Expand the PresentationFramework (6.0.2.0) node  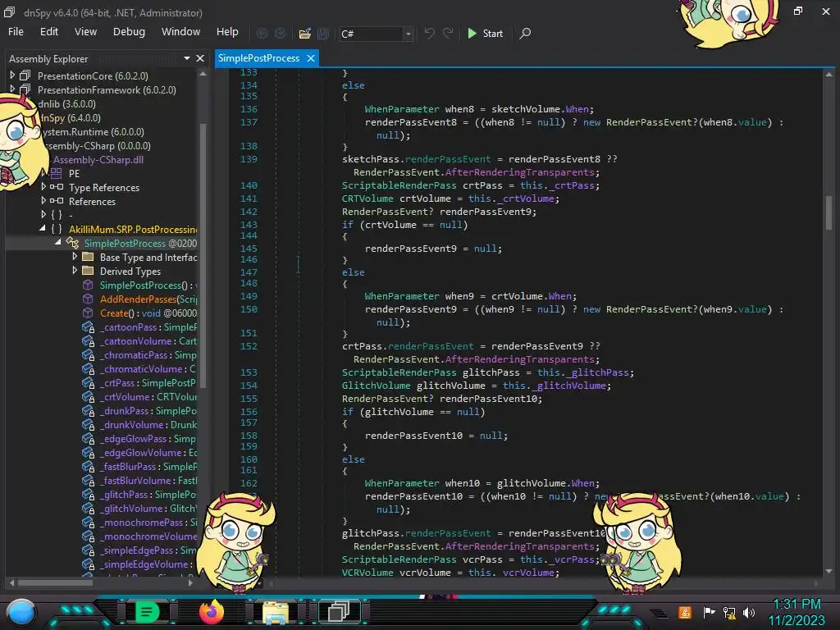(x=12, y=89)
